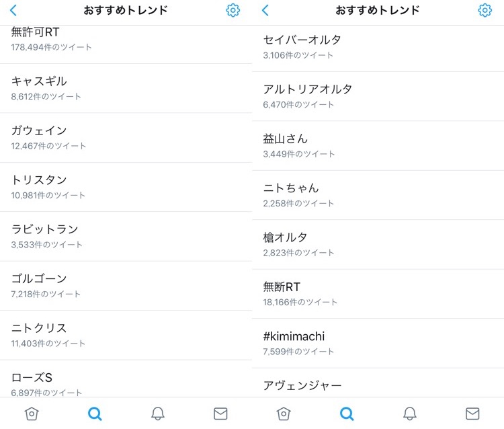The height and width of the screenshot is (429, 504).
Task: Open the search tab in left screen
Action: 95,414
